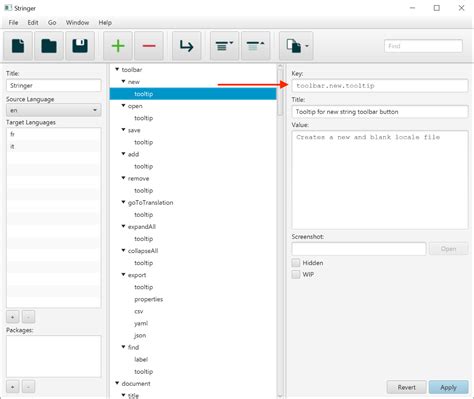Click into the Find search field
The height and width of the screenshot is (399, 474).
[423, 46]
